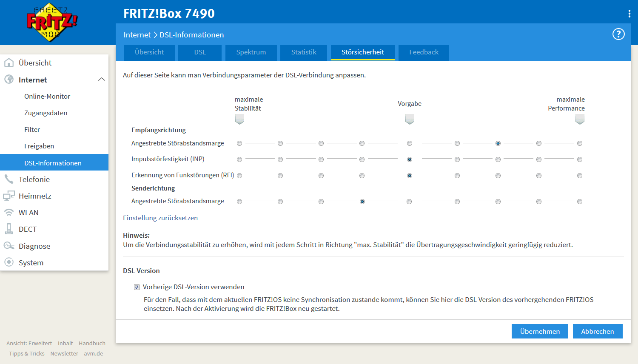The image size is (638, 364).
Task: Switch to the Spektrum tab
Action: 251,52
